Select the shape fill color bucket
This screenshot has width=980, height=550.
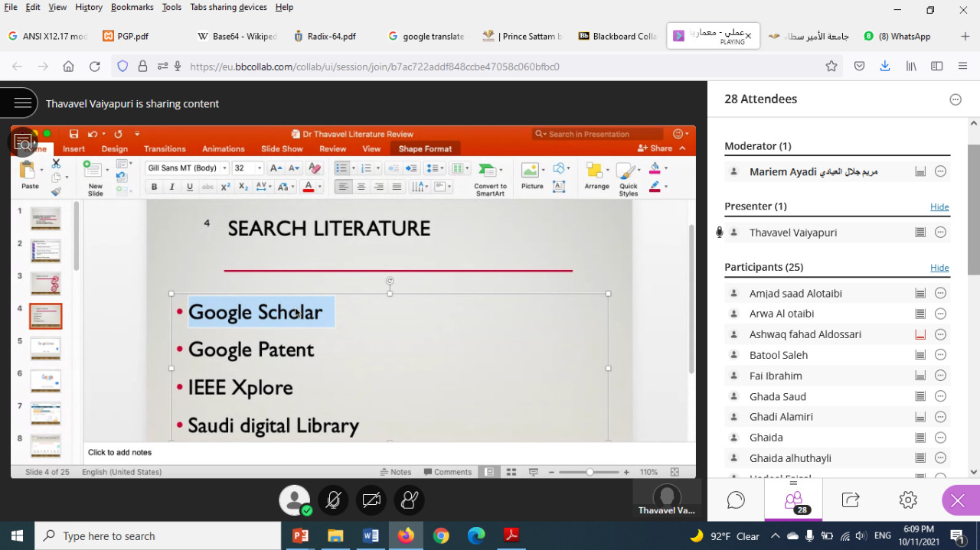click(655, 168)
